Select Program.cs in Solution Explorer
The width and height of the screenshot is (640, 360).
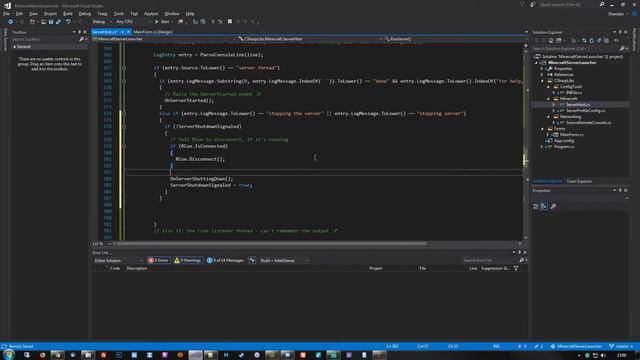(x=564, y=147)
